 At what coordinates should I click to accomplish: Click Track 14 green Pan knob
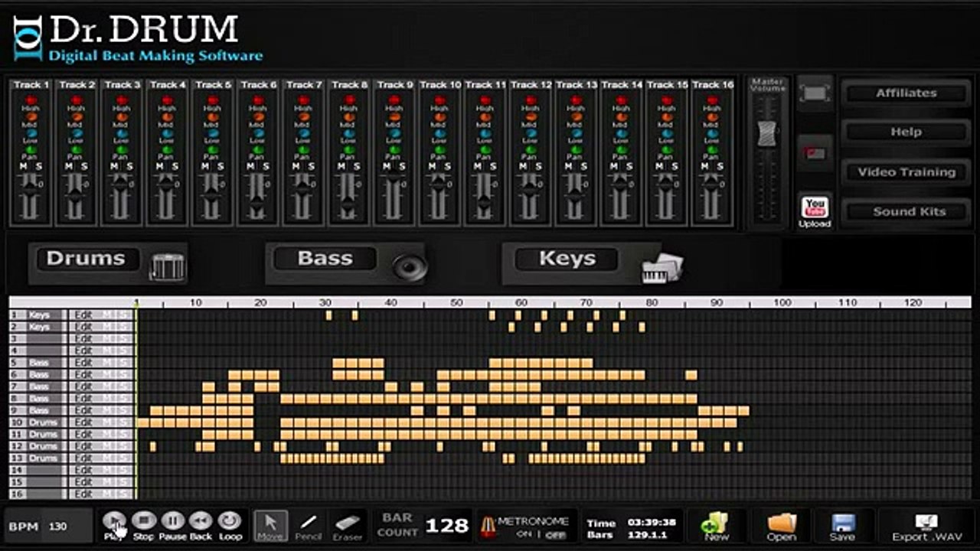tap(621, 150)
